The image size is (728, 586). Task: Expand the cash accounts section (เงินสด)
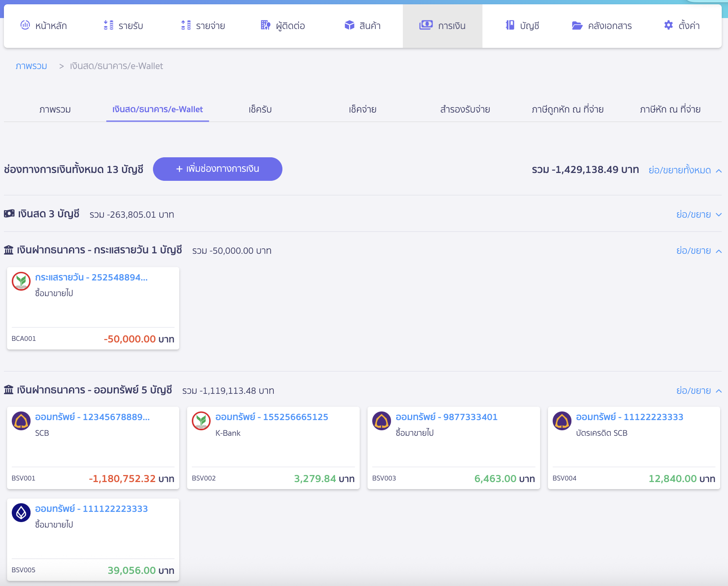[699, 215]
